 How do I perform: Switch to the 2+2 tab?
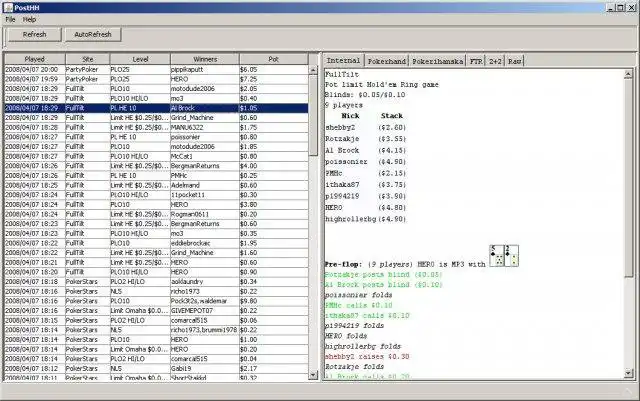[496, 61]
